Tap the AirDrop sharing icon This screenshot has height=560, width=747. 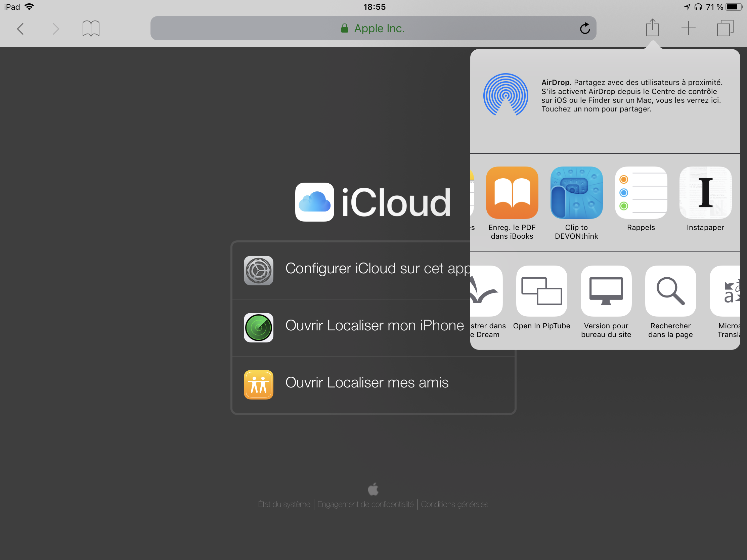505,95
